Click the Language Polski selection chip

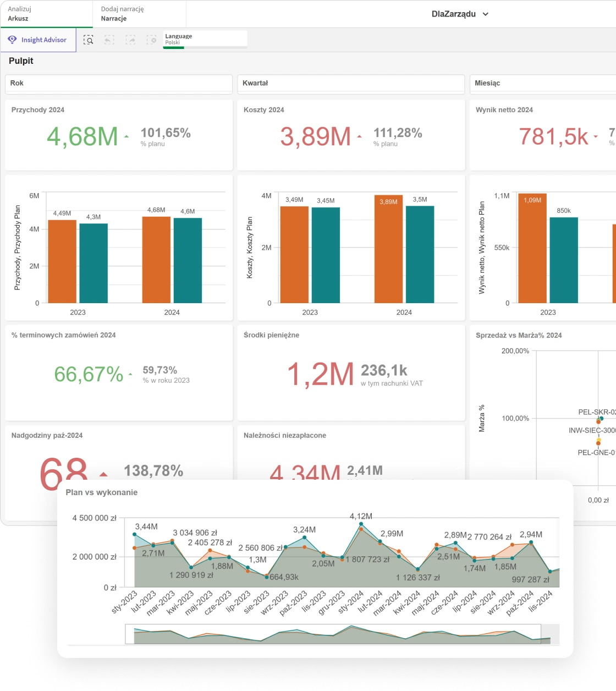205,39
